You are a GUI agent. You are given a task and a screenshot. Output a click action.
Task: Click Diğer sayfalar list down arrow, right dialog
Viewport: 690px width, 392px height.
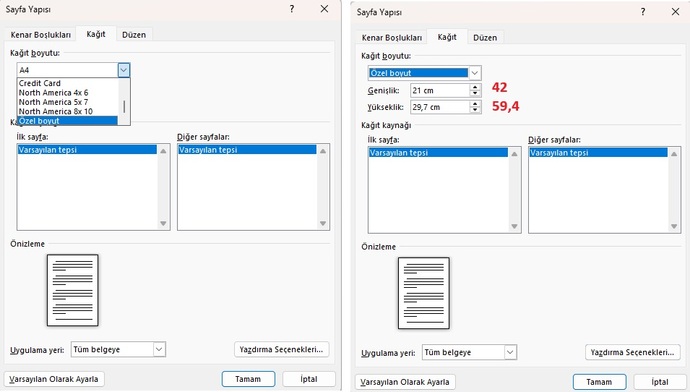pos(674,227)
